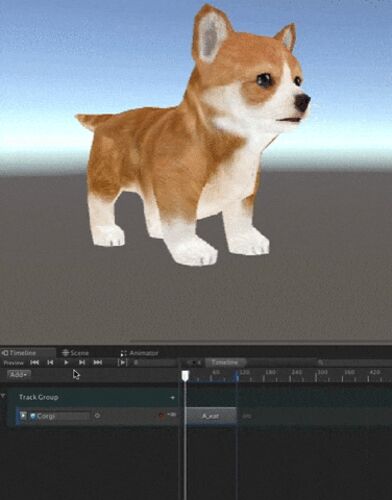Click the white playhead marker

click(185, 376)
